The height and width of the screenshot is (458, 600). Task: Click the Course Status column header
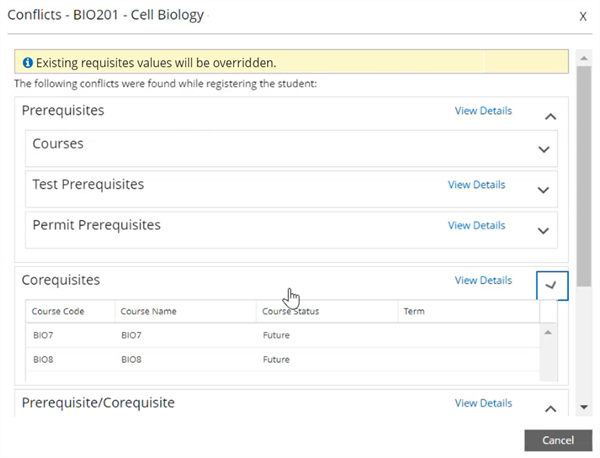tap(290, 312)
